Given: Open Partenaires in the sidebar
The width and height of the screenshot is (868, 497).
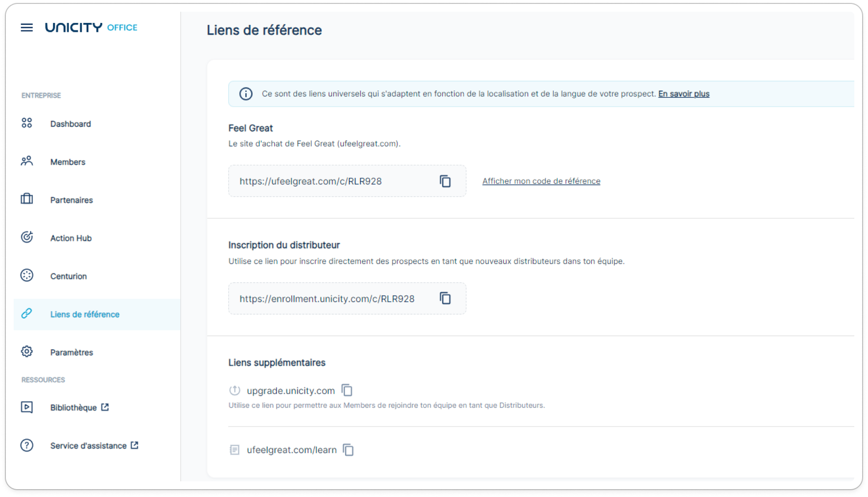Looking at the screenshot, I should point(97,200).
